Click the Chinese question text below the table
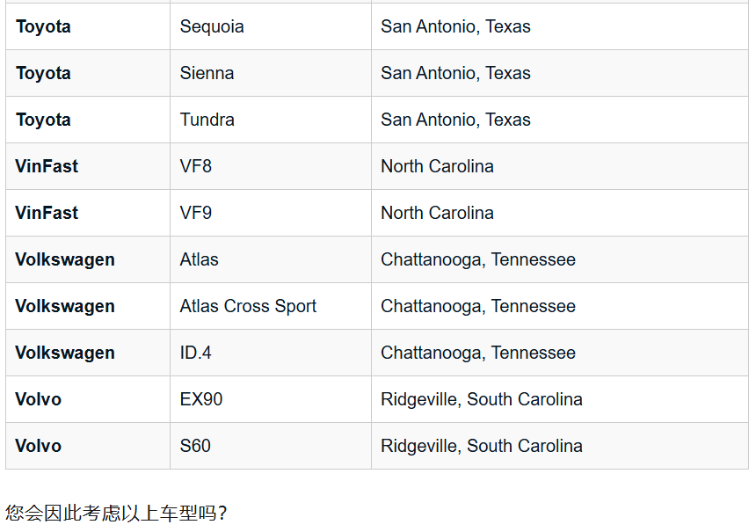Viewport: 756px width, 532px height. 116,513
